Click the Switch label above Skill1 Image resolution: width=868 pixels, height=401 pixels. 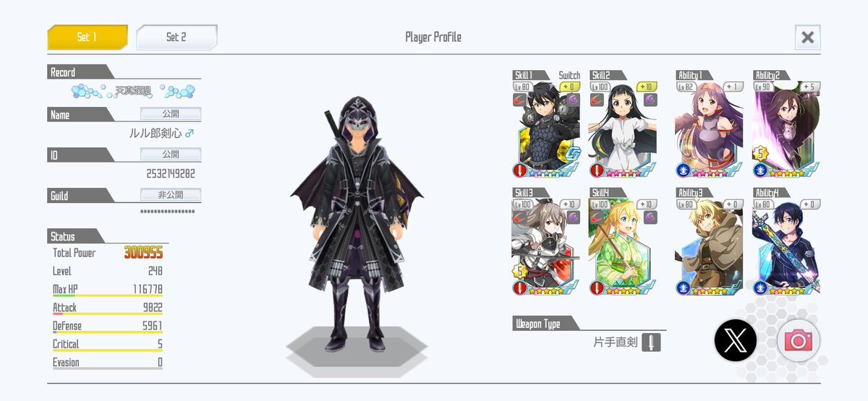click(569, 75)
